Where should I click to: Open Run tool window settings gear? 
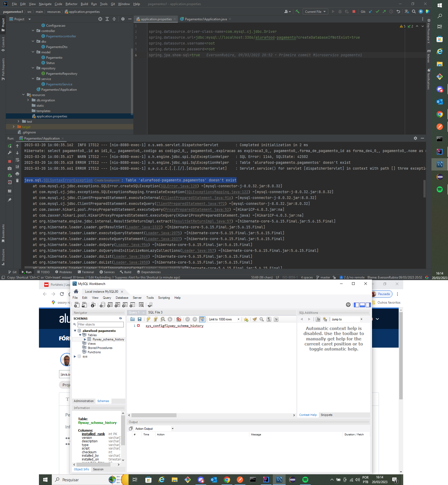pyautogui.click(x=415, y=138)
